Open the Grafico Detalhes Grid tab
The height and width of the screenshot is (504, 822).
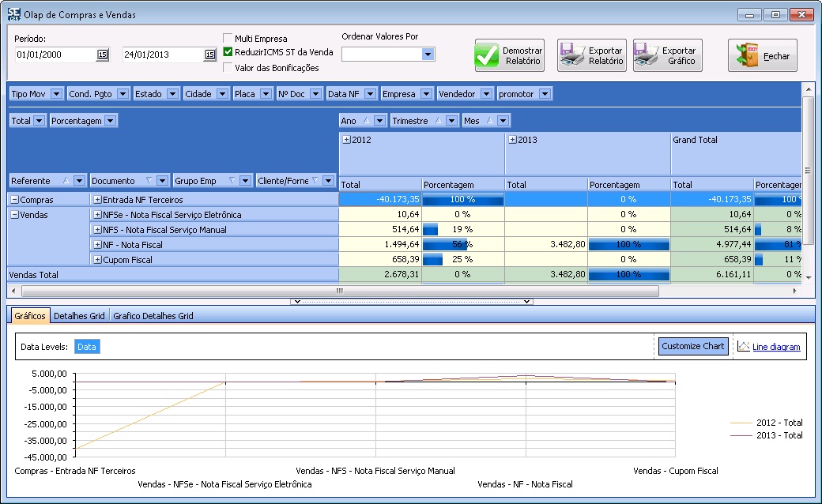tap(153, 316)
